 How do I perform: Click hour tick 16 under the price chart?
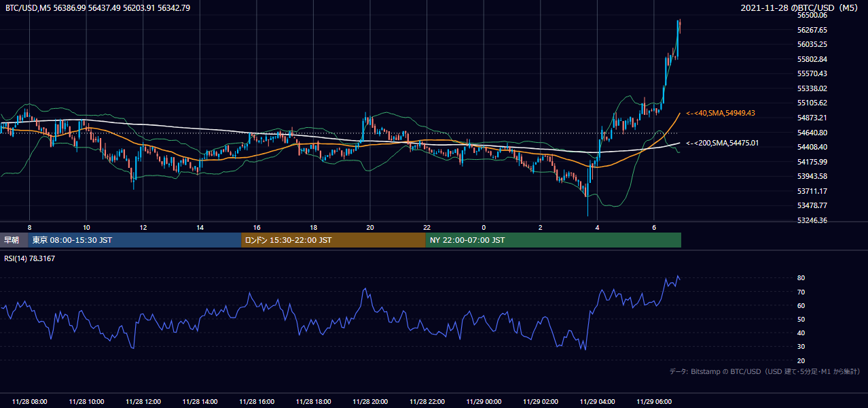(x=257, y=227)
